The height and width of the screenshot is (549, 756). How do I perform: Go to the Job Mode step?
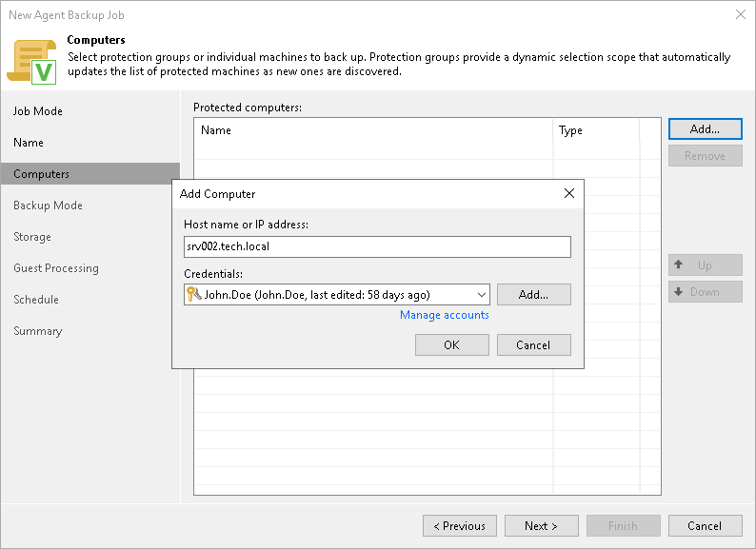(38, 111)
